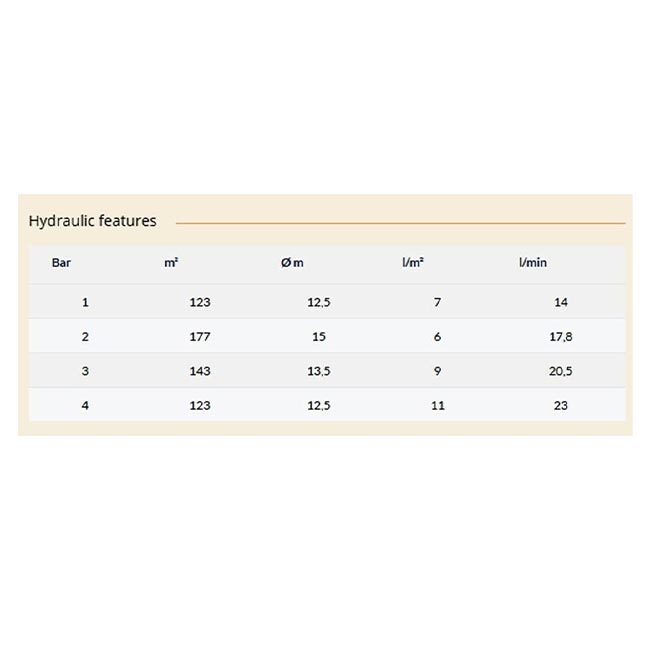Click the 123 value in Bar 1 row
650x650 pixels.
coord(199,302)
